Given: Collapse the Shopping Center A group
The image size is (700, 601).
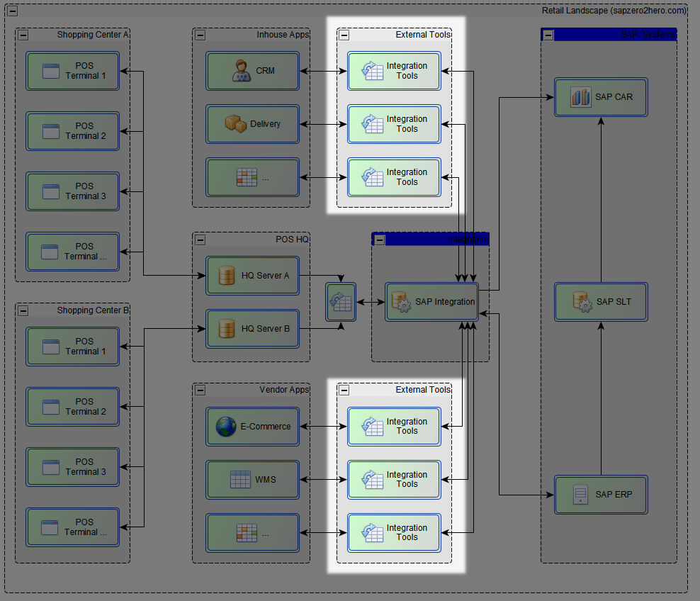Looking at the screenshot, I should [23, 35].
